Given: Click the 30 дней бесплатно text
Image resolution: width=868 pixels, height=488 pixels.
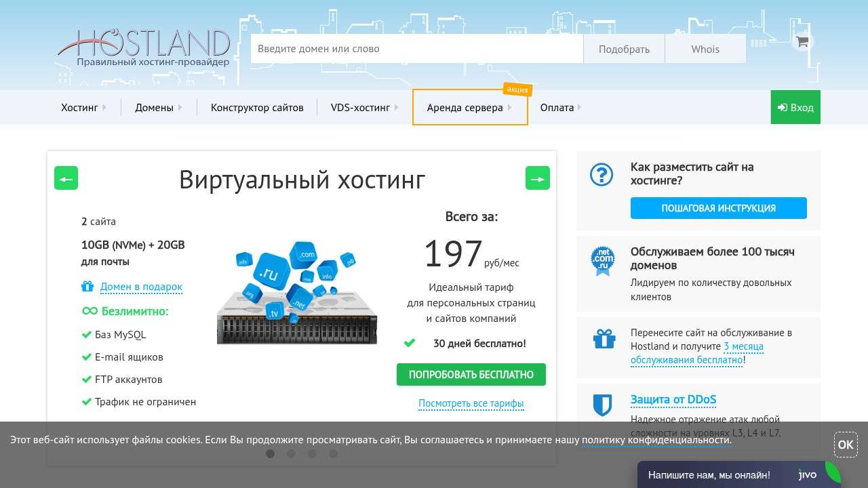Looking at the screenshot, I should click(x=479, y=343).
